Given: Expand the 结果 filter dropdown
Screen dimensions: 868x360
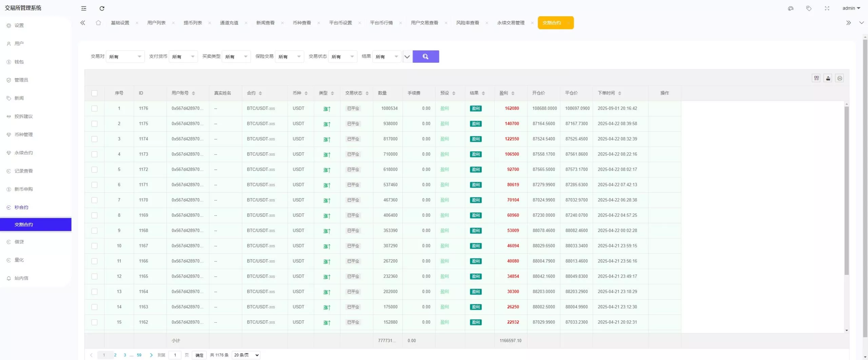Looking at the screenshot, I should coord(387,57).
